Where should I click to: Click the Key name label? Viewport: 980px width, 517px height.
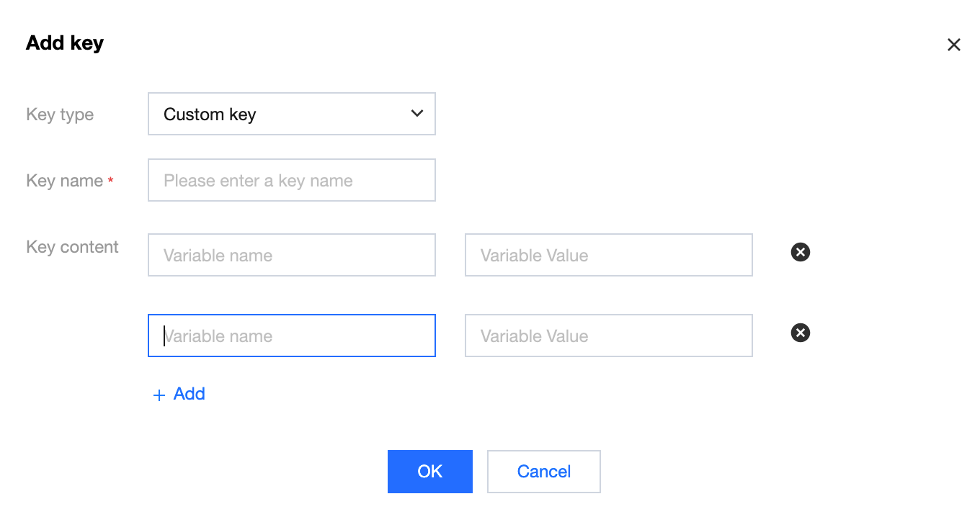pos(64,181)
